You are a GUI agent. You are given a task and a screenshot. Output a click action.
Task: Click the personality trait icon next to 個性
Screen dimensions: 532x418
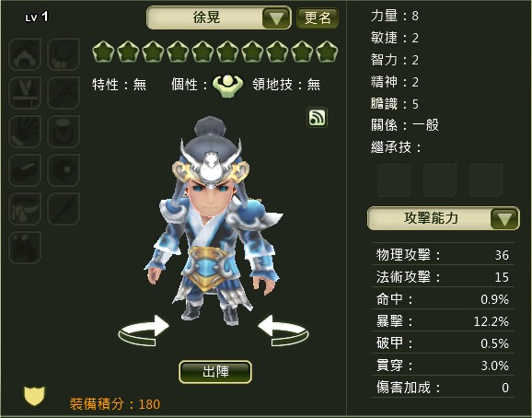tap(227, 86)
